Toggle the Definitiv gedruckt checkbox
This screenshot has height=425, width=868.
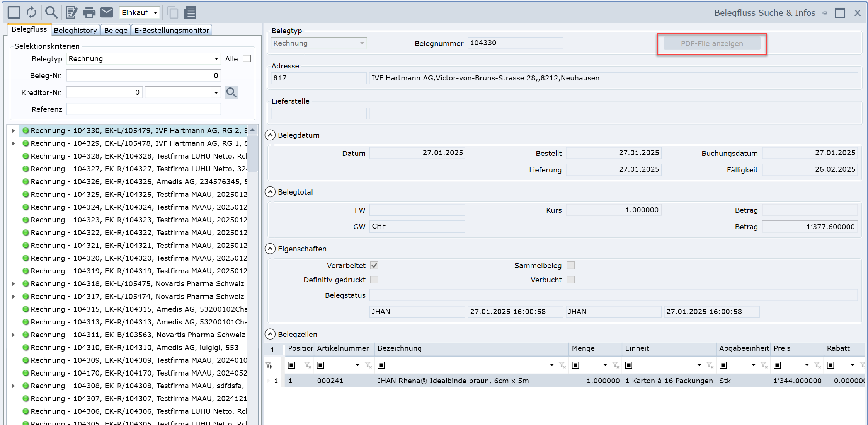tap(374, 280)
